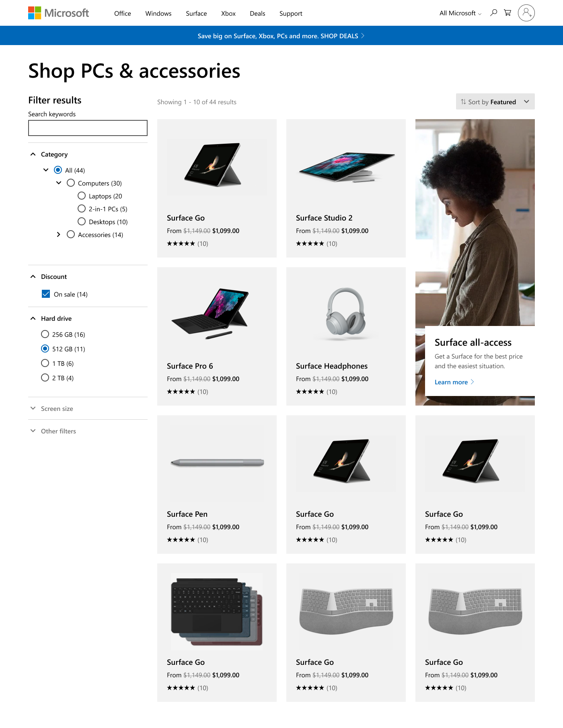Uncheck the On sale checkbox
The image size is (563, 728).
pos(46,294)
